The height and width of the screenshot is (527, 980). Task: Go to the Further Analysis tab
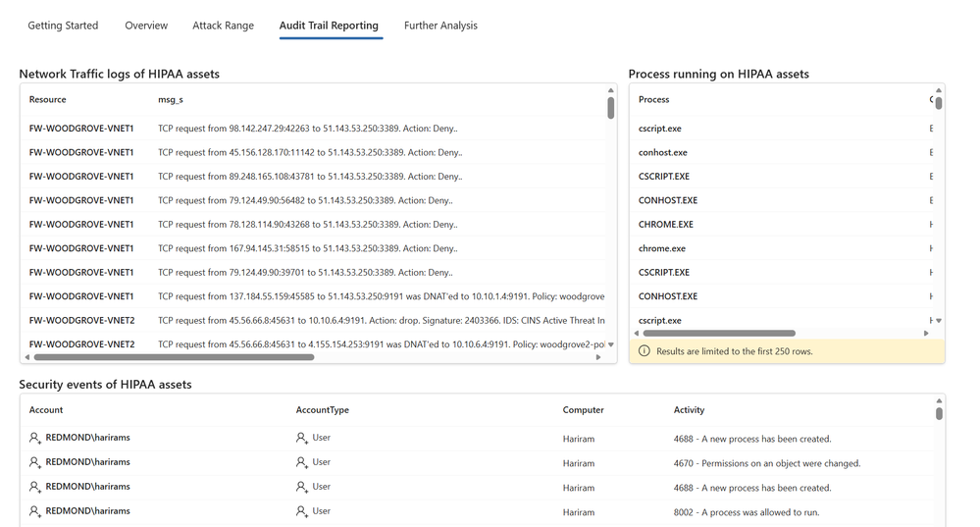[439, 26]
